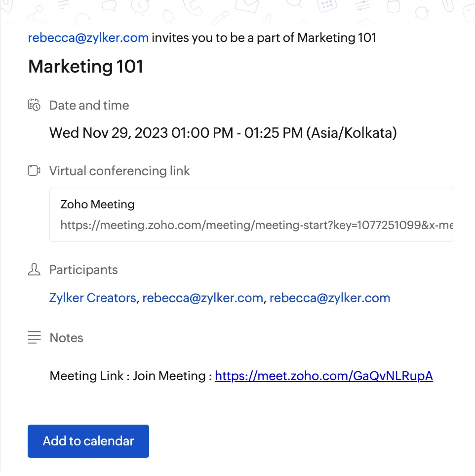The width and height of the screenshot is (475, 476).
Task: Click the meeting.zoho.com meeting-start URL text
Action: tap(257, 225)
